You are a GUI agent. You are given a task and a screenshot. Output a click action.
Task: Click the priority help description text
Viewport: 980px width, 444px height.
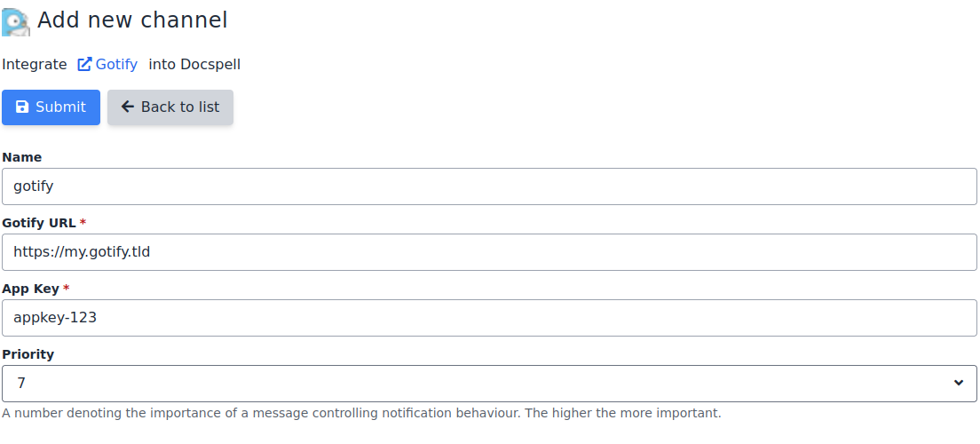click(x=361, y=413)
